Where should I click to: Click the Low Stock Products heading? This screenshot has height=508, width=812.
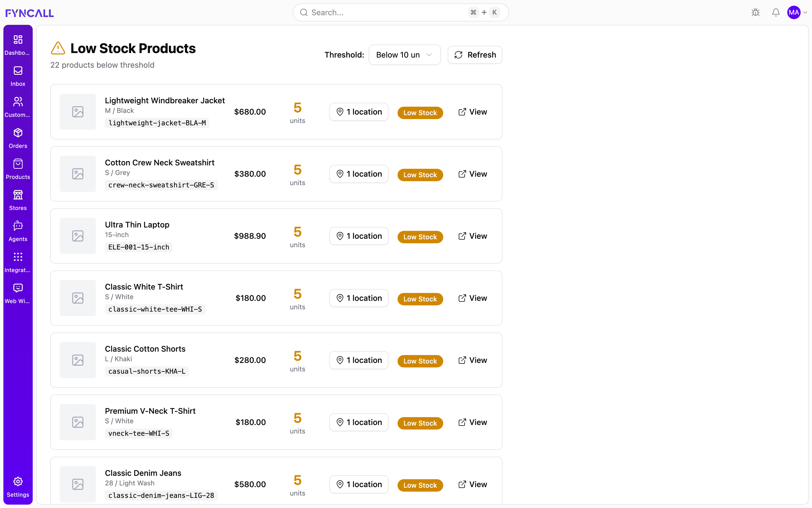click(x=133, y=48)
